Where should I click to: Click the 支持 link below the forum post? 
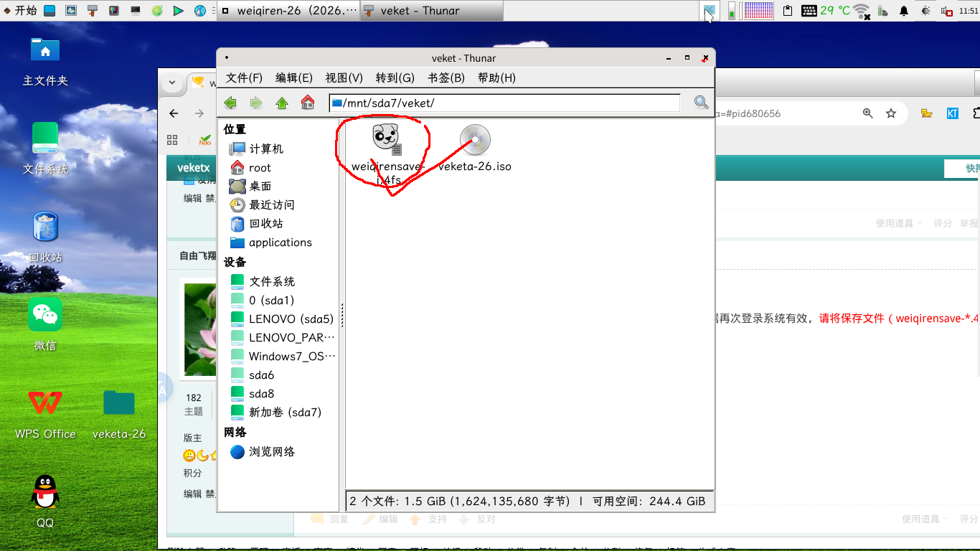click(437, 519)
